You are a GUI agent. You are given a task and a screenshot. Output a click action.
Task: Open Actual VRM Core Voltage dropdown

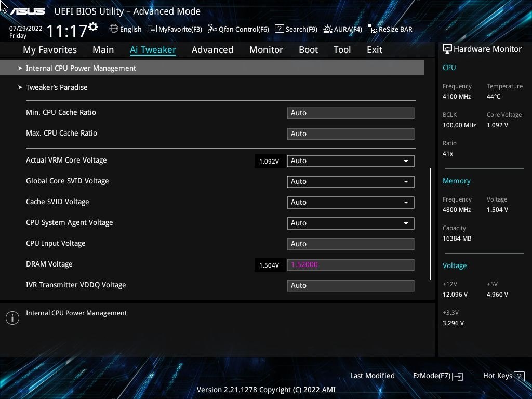coord(351,161)
